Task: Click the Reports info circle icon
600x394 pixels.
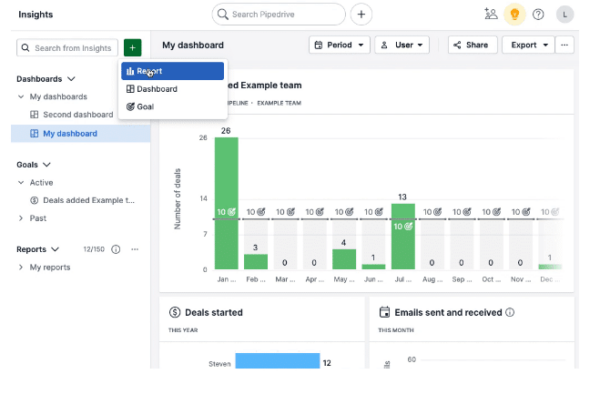Action: coord(116,249)
